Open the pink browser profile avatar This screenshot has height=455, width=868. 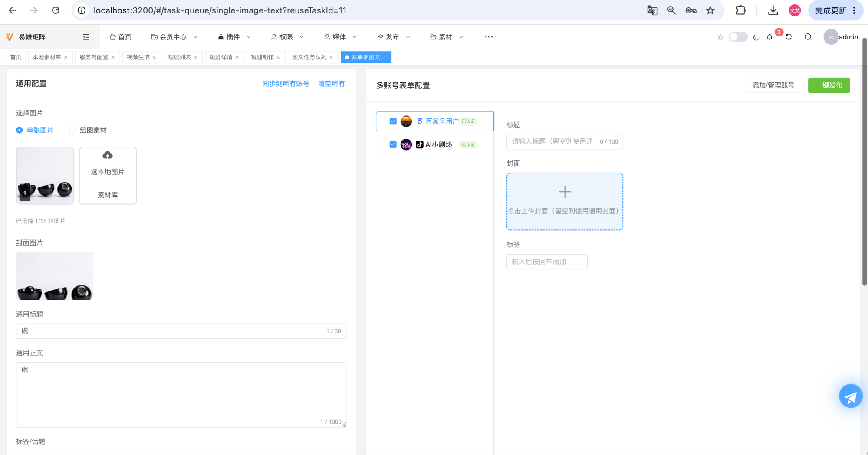pyautogui.click(x=795, y=10)
